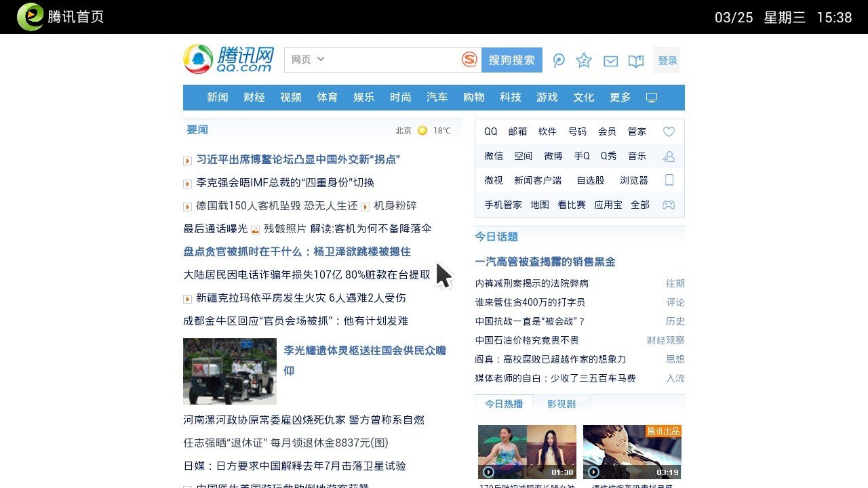Open the Tencent QQ.com logo
The width and height of the screenshot is (868, 488).
[229, 60]
